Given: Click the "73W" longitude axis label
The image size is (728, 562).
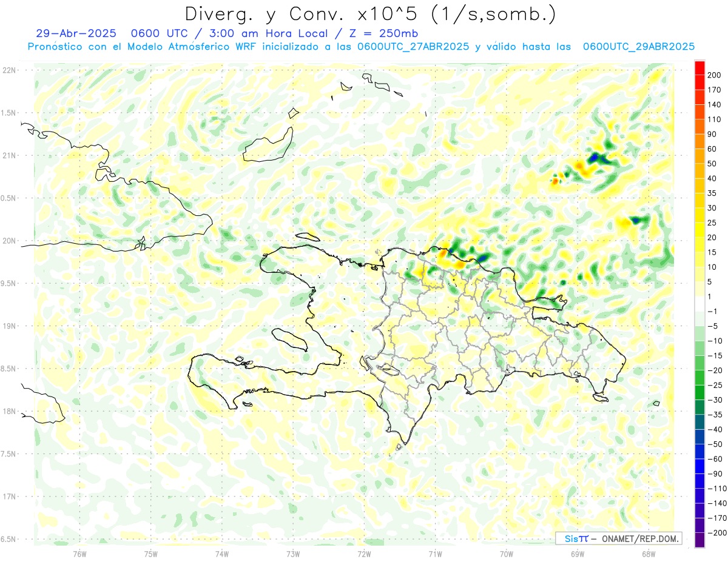Looking at the screenshot, I should pos(293,553).
